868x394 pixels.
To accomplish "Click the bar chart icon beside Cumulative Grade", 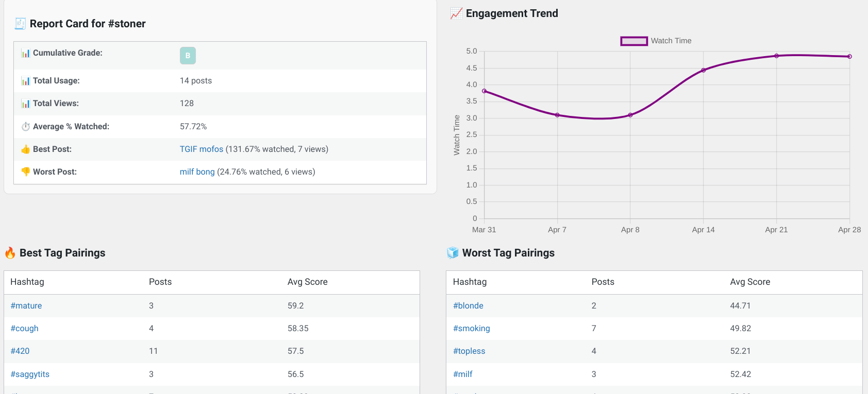I will 25,53.
